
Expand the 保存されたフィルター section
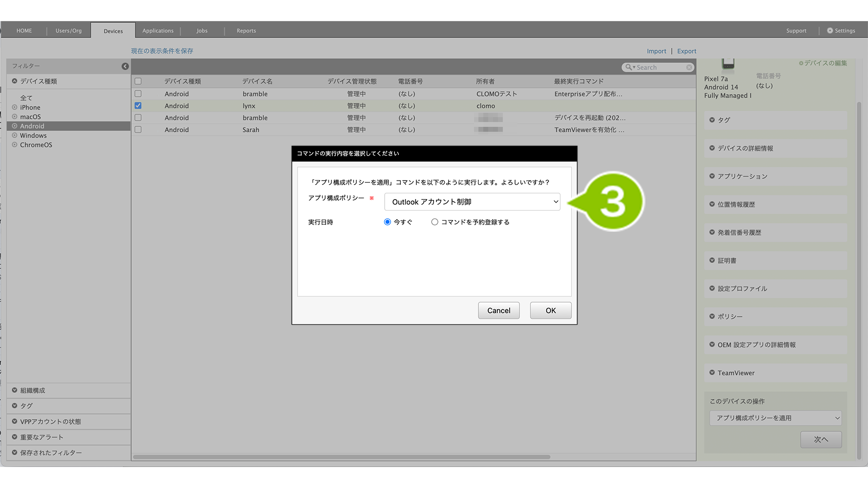[x=68, y=453]
